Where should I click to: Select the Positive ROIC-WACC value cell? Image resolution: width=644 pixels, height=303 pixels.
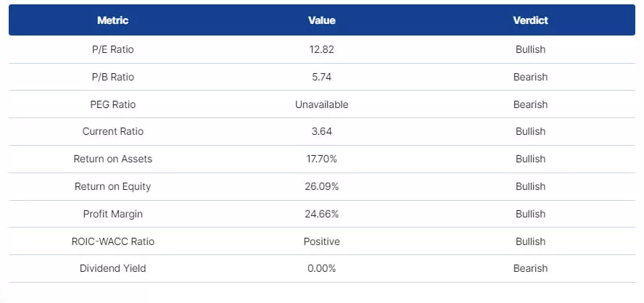click(x=321, y=241)
